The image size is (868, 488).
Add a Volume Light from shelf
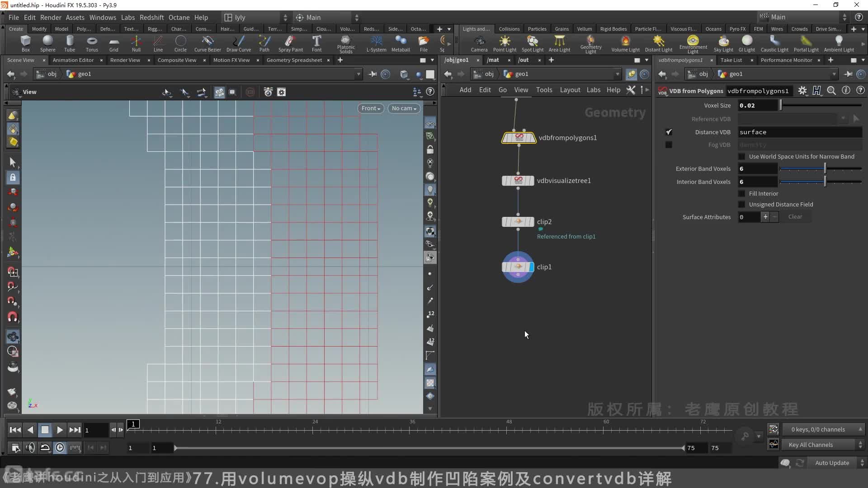pos(625,44)
